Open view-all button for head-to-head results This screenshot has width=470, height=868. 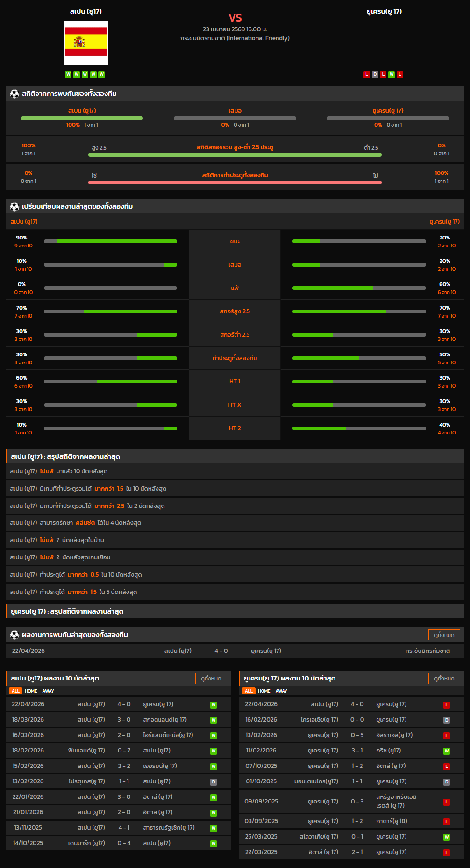click(x=444, y=635)
